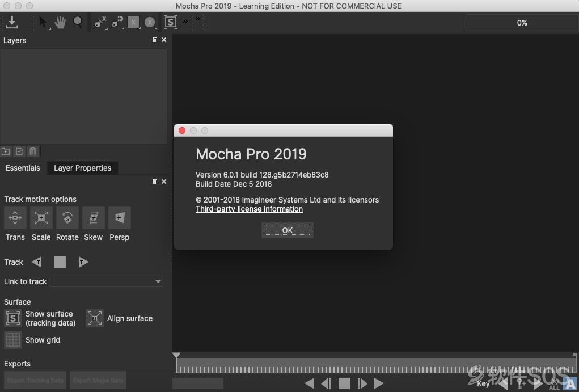Go to previous keyframe
Viewport: 579px width, 392px height.
pos(502,383)
